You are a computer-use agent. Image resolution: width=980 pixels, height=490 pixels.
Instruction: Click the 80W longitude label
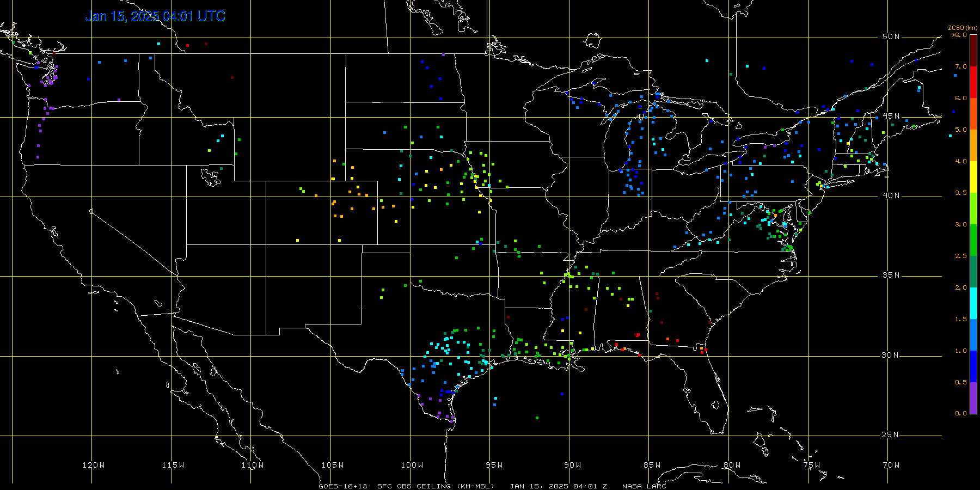(732, 465)
